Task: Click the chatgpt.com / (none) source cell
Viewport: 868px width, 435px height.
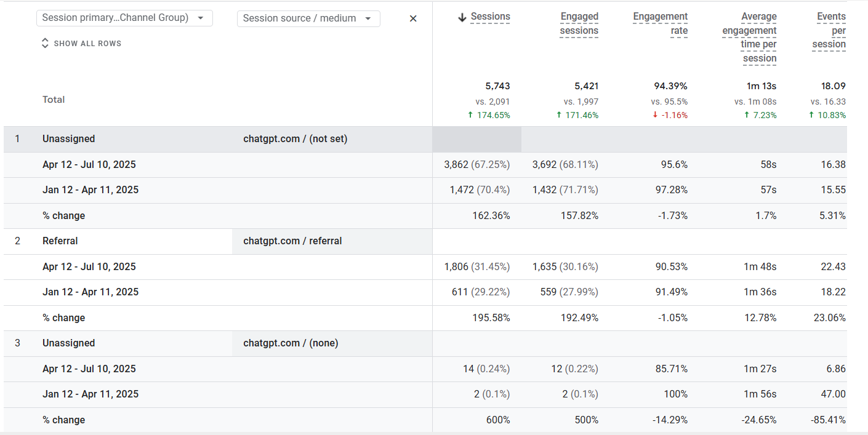Action: click(x=291, y=343)
